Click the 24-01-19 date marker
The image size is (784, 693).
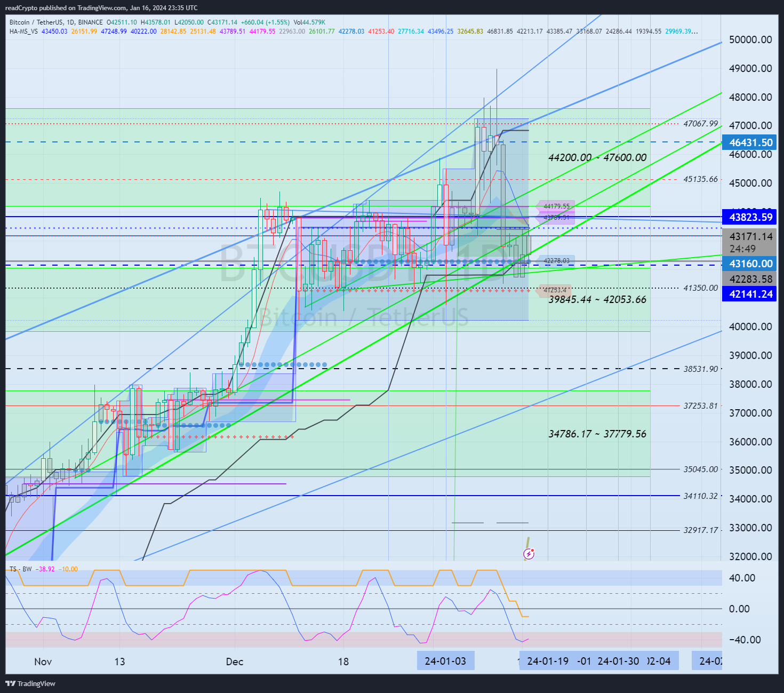548,661
